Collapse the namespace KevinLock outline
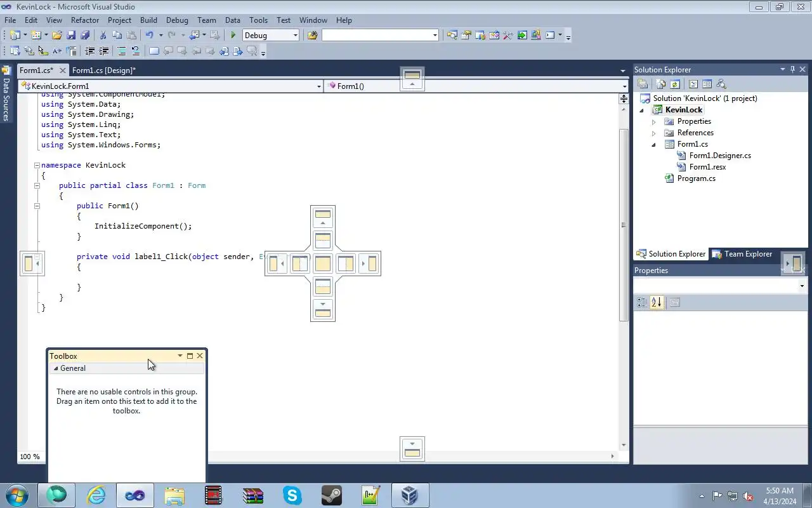 tap(37, 165)
